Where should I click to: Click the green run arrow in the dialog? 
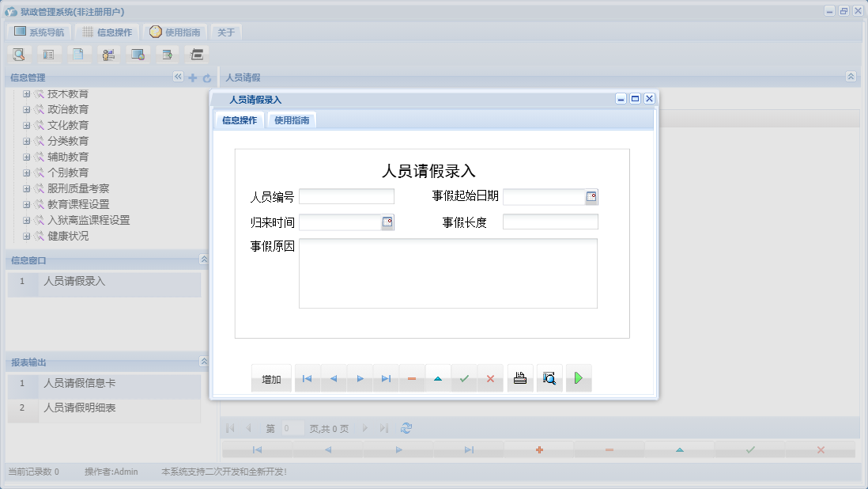[x=578, y=377]
